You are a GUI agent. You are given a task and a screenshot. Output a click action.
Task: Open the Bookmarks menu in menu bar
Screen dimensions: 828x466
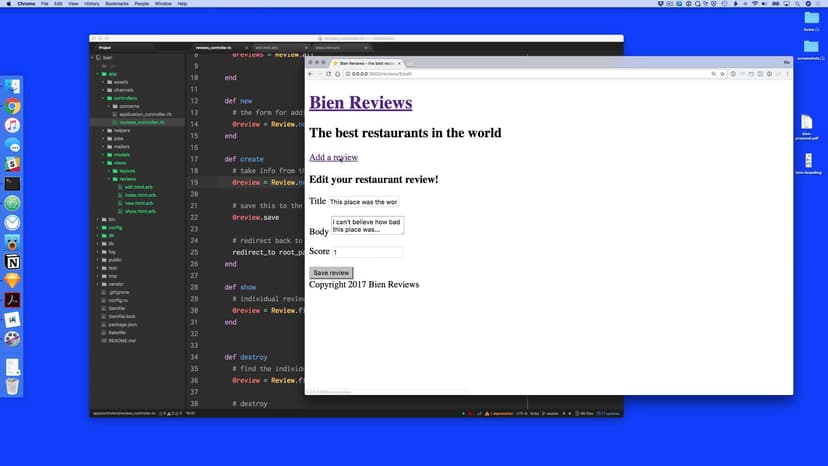click(x=118, y=4)
